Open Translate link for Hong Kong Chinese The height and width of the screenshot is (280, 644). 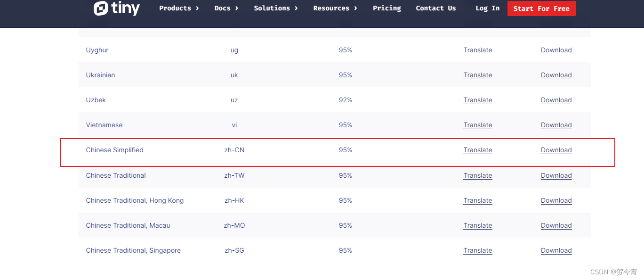(478, 200)
